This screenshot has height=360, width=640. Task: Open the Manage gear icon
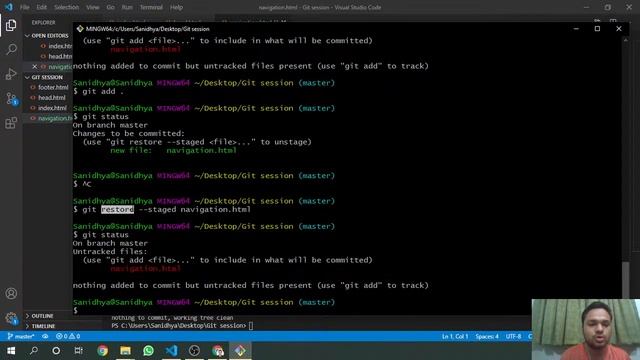pos(11,318)
